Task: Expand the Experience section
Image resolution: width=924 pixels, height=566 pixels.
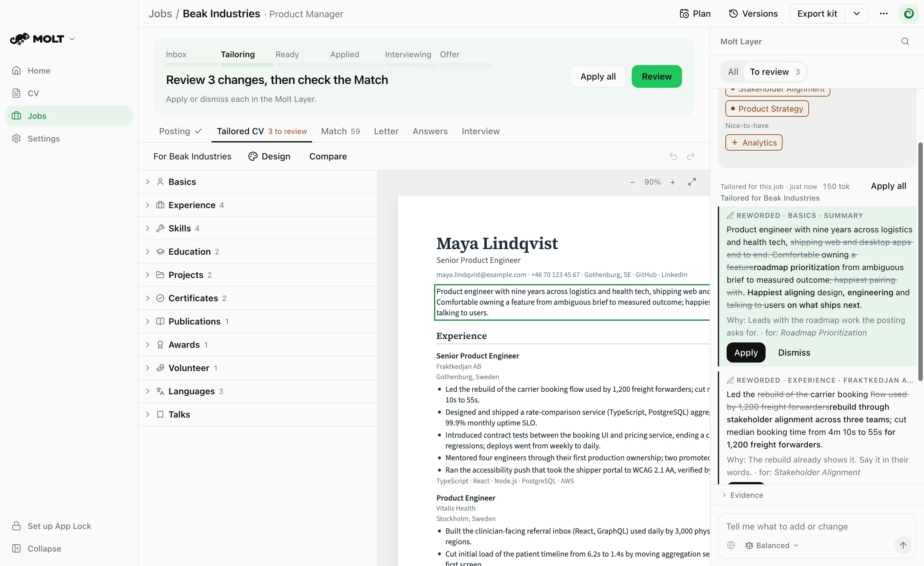Action: click(x=258, y=205)
